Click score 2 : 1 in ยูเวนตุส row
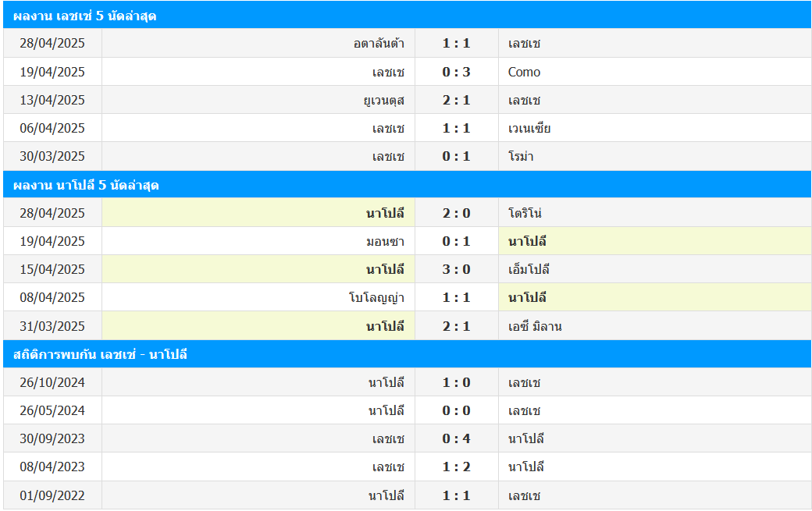The height and width of the screenshot is (511, 812). (x=456, y=101)
